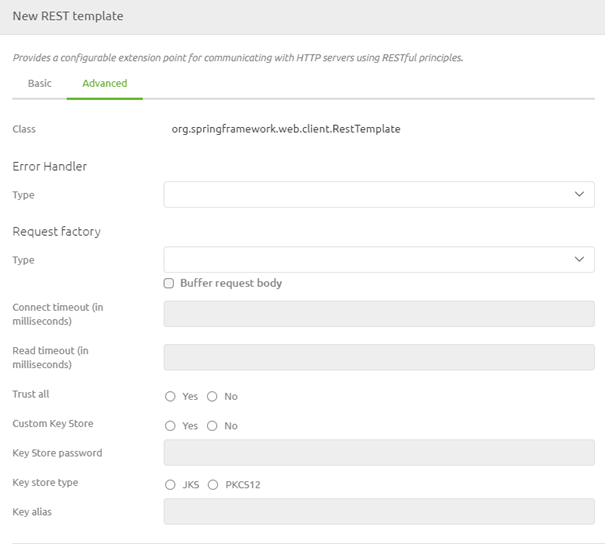Image resolution: width=605 pixels, height=544 pixels.
Task: Click the Custom Key Store label
Action: (53, 424)
